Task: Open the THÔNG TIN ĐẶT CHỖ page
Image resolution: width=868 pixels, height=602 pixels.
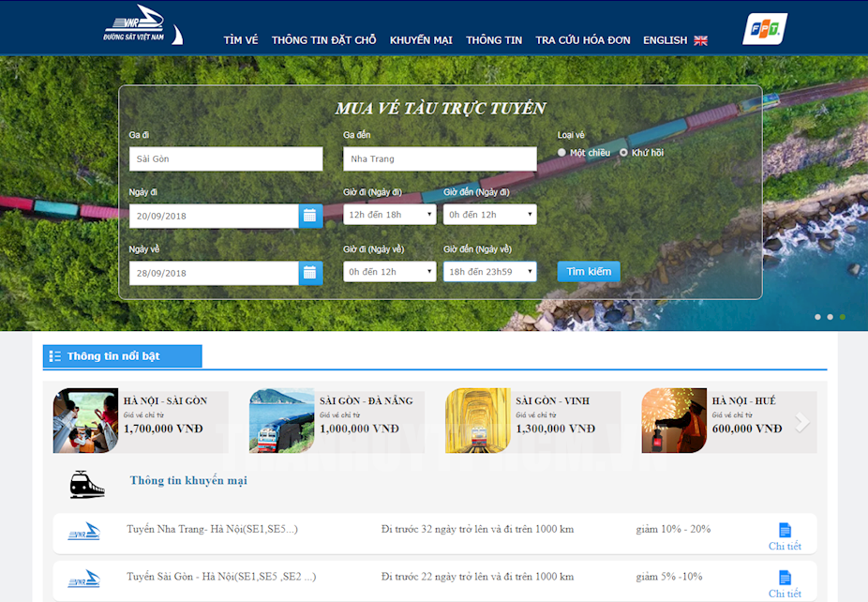Action: pyautogui.click(x=323, y=40)
